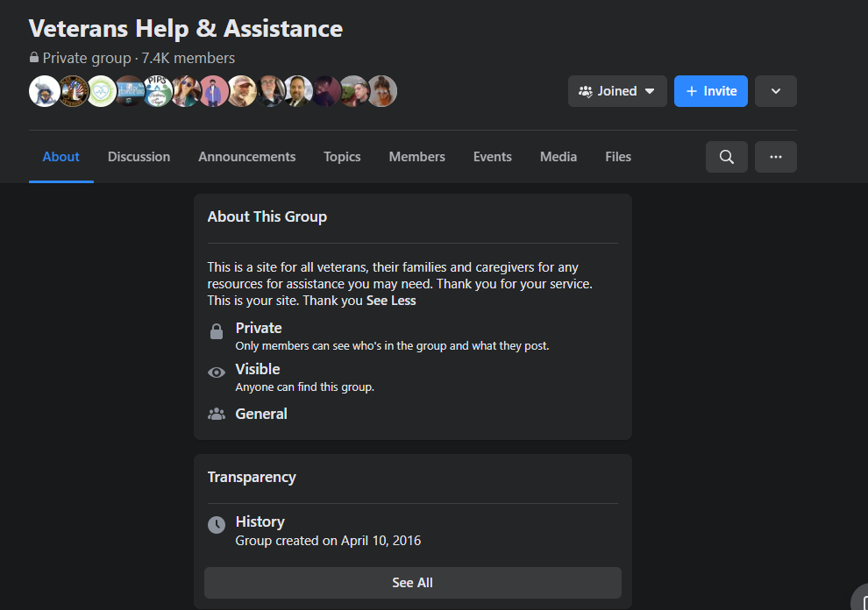Expand the chevron dropdown next to Invite
This screenshot has width=868, height=610.
pos(775,91)
